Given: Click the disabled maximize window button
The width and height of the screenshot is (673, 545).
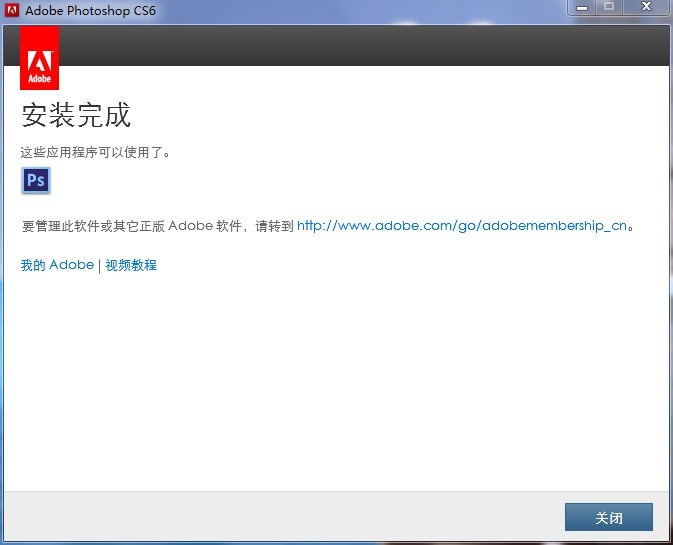Looking at the screenshot, I should click(609, 7).
